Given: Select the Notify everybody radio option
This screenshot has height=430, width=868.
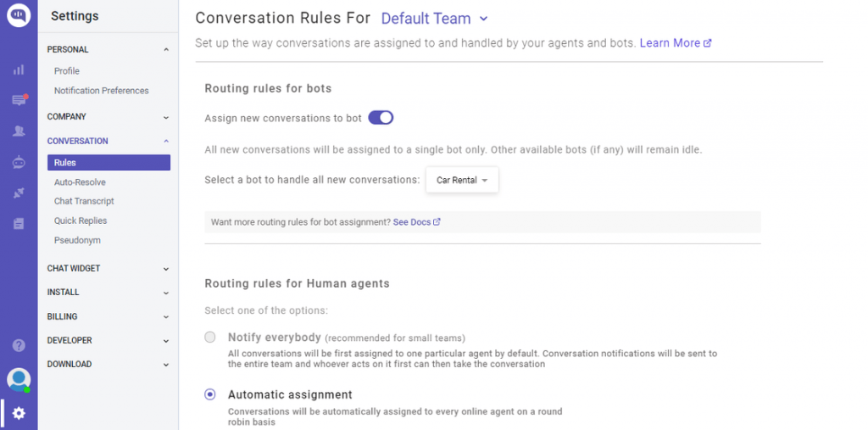Looking at the screenshot, I should pos(210,338).
